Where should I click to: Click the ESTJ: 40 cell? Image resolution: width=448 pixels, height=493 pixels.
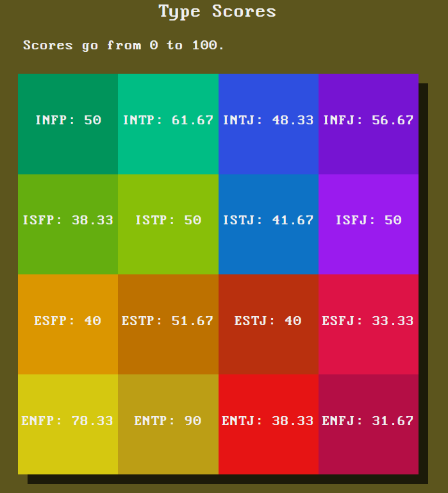point(269,324)
